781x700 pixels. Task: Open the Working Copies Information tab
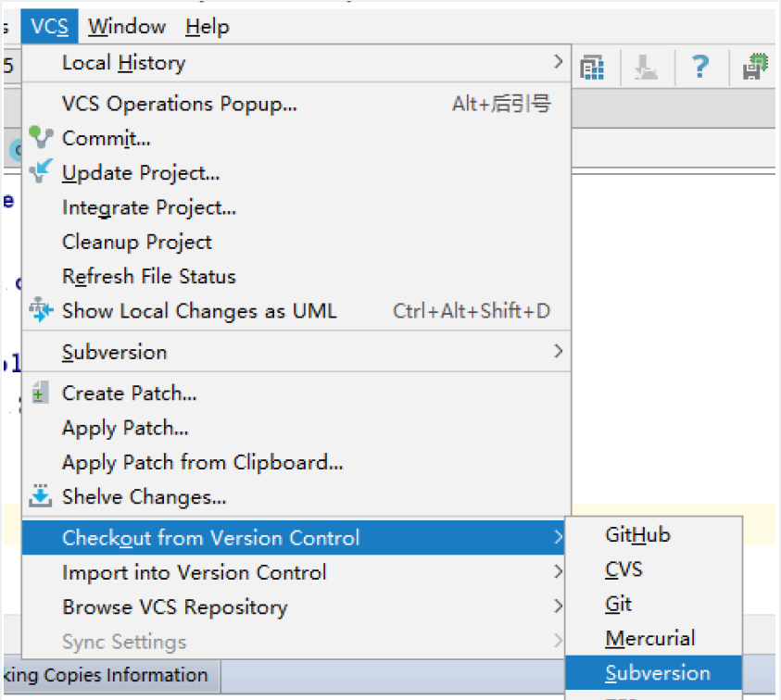pos(107,675)
